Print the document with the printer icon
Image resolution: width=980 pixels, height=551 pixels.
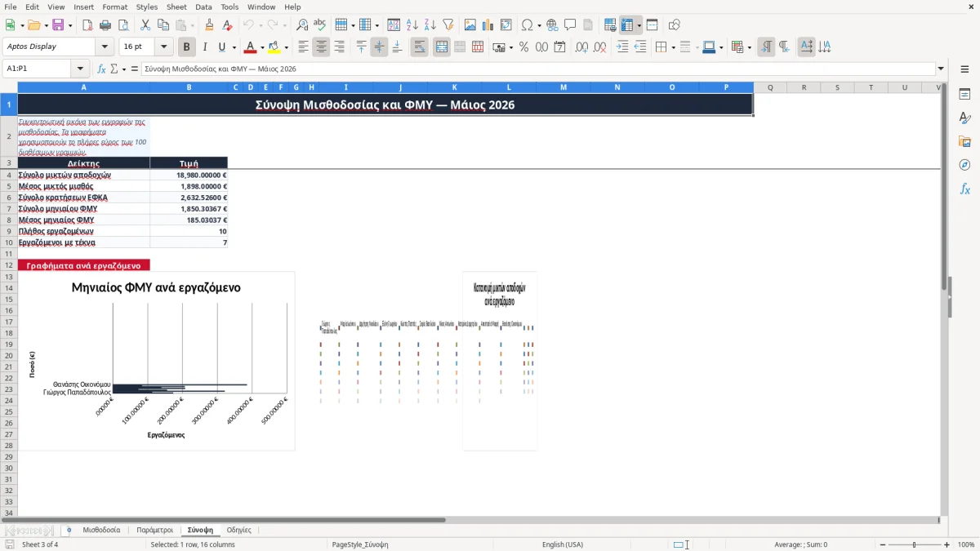[105, 25]
